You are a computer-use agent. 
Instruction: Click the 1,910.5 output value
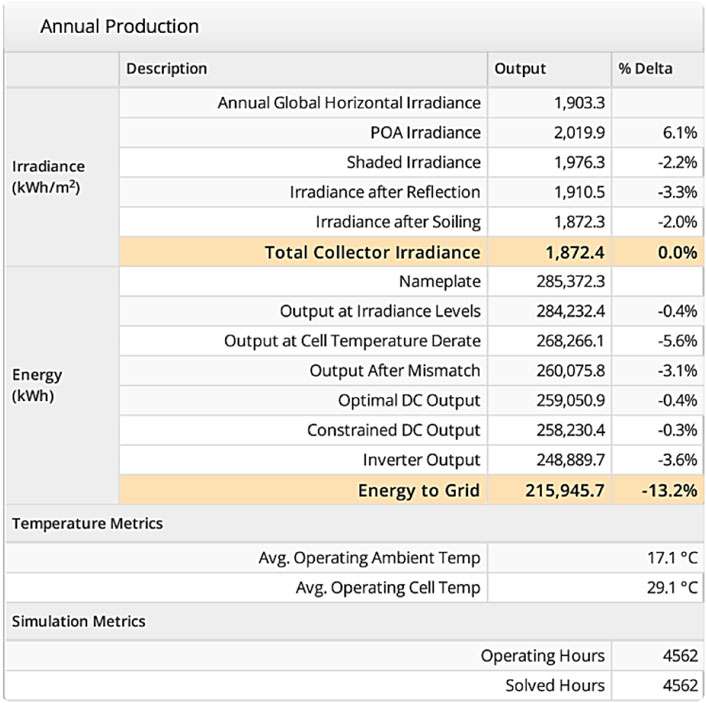tap(579, 192)
